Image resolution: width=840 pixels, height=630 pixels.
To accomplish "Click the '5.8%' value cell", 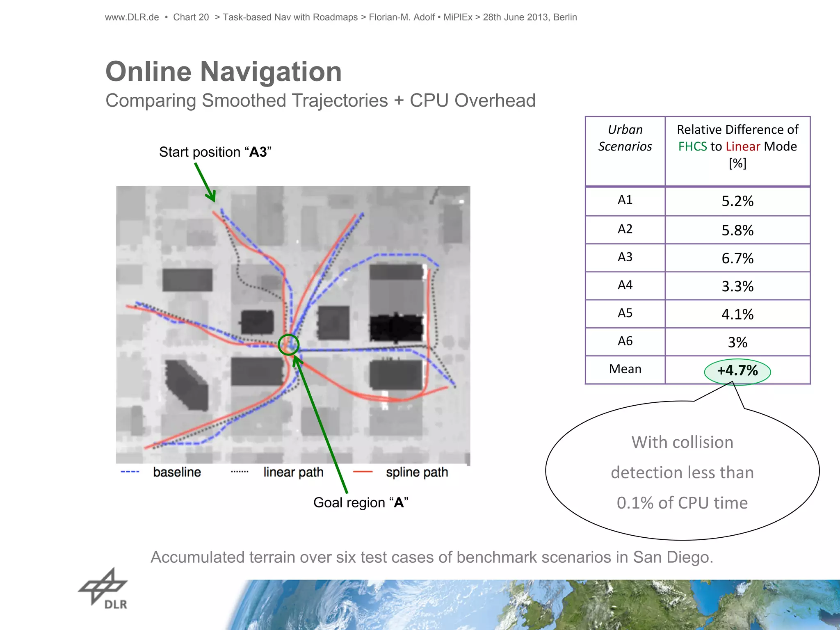I will pos(737,230).
